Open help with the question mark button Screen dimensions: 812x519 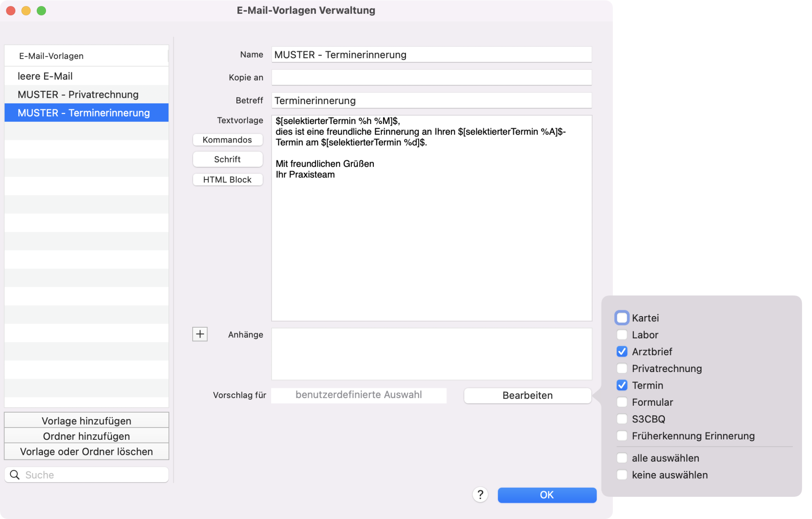(x=480, y=494)
